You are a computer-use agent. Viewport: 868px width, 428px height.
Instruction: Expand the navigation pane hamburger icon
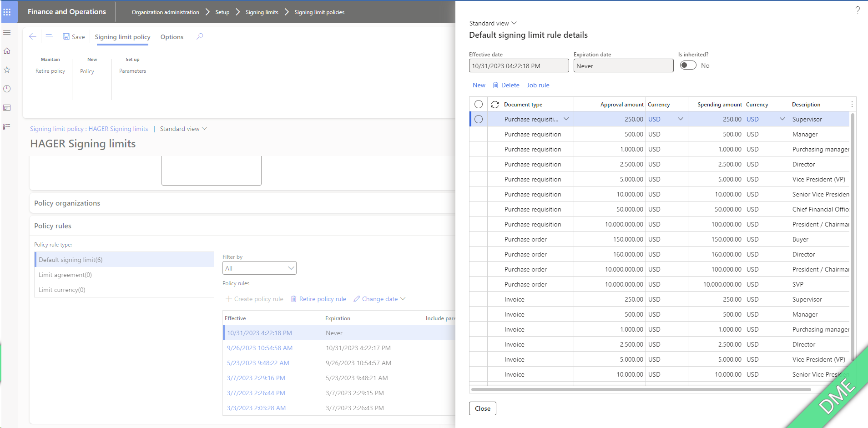click(x=7, y=33)
